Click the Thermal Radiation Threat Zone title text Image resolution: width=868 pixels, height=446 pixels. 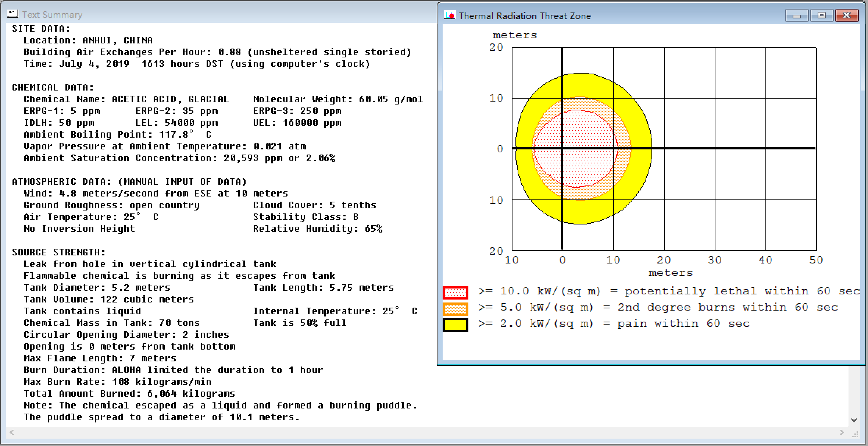point(525,16)
